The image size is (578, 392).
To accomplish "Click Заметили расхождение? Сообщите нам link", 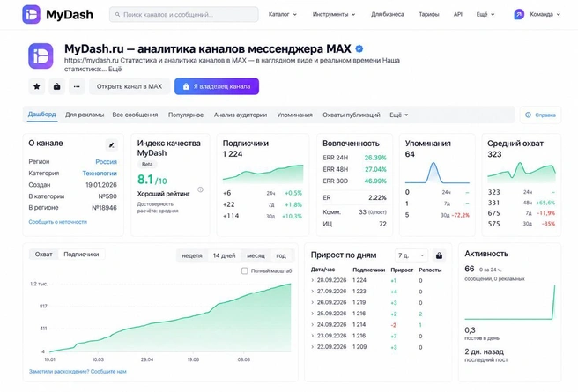I will [78, 372].
